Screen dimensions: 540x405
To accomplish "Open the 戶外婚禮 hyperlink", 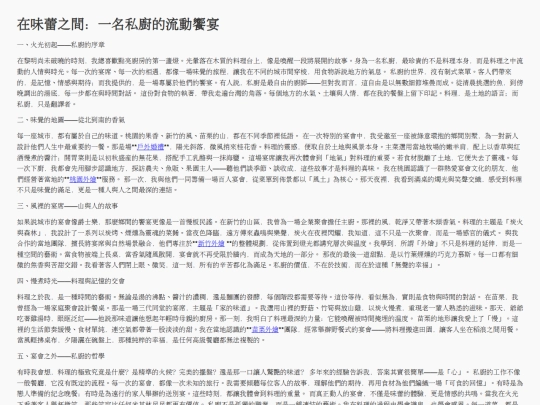I will [x=150, y=147].
